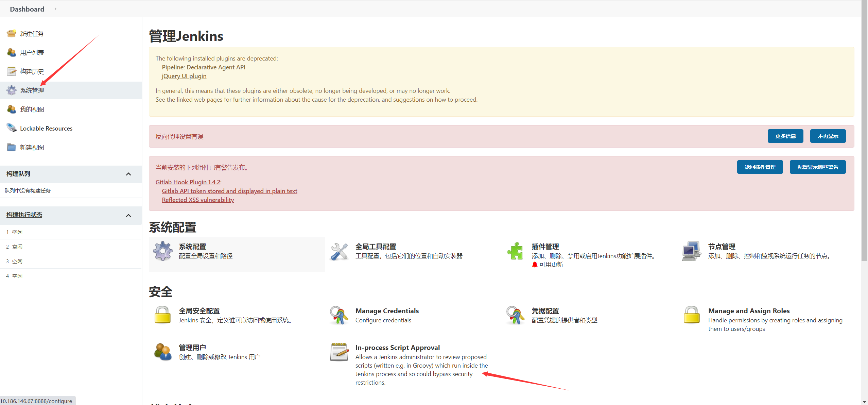
Task: Open In-process Script Approval notepad icon
Action: point(339,352)
